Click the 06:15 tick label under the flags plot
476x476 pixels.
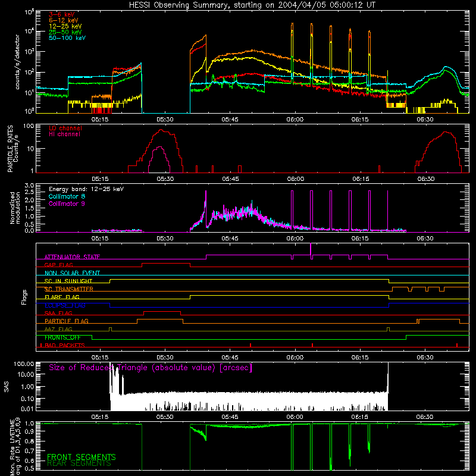(360, 358)
